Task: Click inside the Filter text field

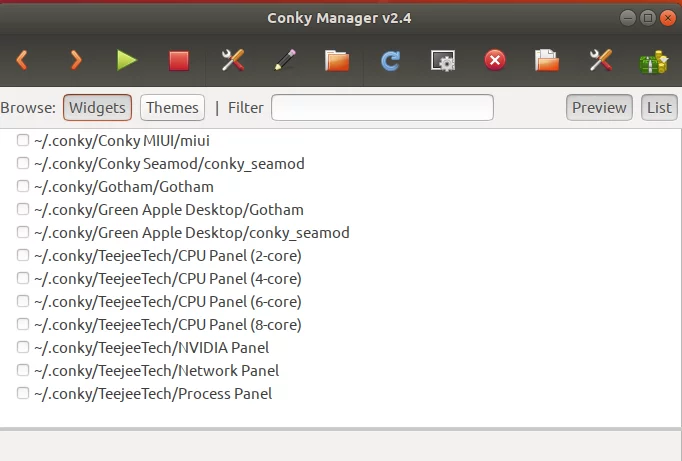Action: click(382, 107)
